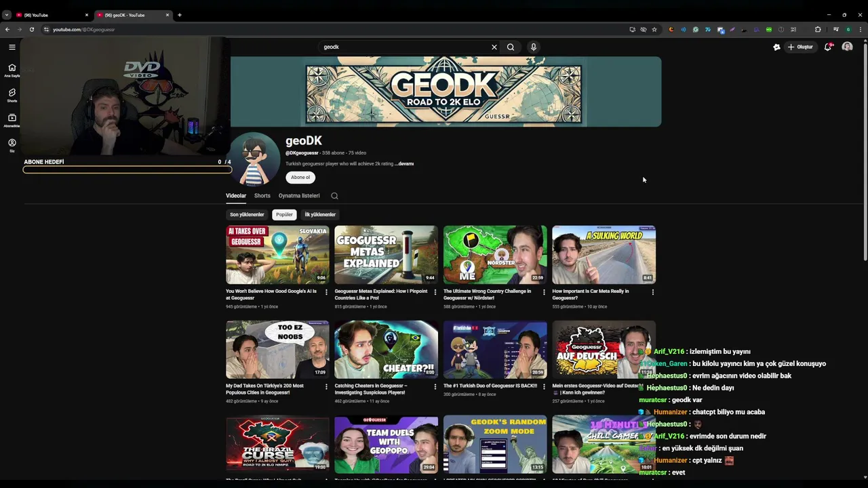Open options for My Dad Takes On video

pyautogui.click(x=326, y=387)
